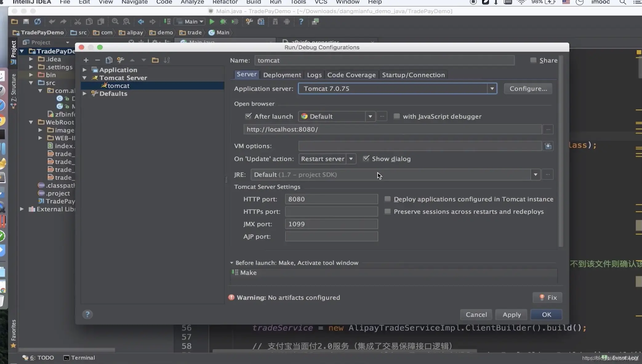Click the Fix button for artifacts warning
Screen dimensions: 642x364
548,297
